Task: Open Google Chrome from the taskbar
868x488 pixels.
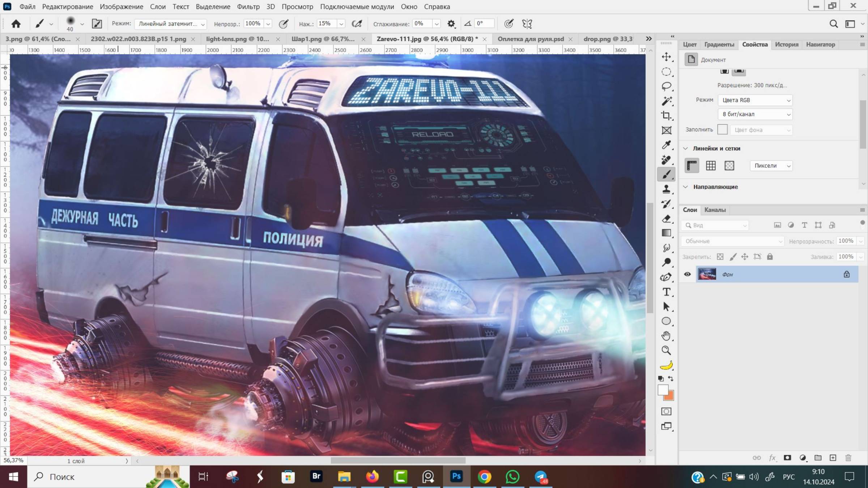Action: coord(484,477)
